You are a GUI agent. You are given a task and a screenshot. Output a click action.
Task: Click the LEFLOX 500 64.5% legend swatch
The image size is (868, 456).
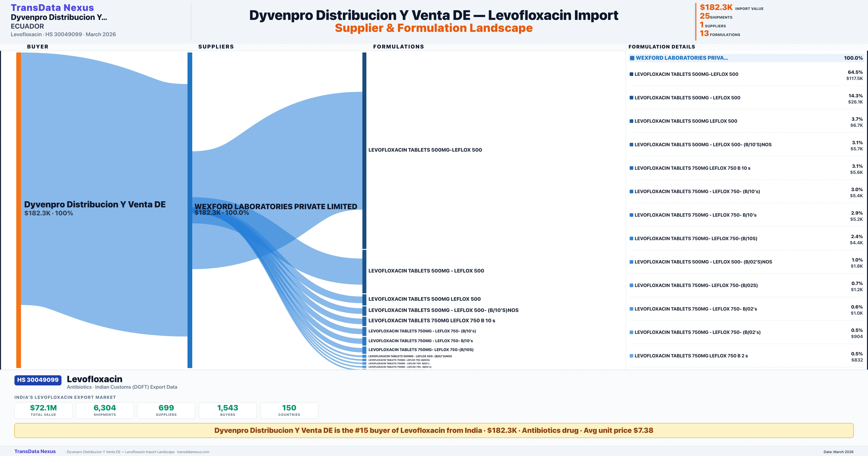point(631,74)
